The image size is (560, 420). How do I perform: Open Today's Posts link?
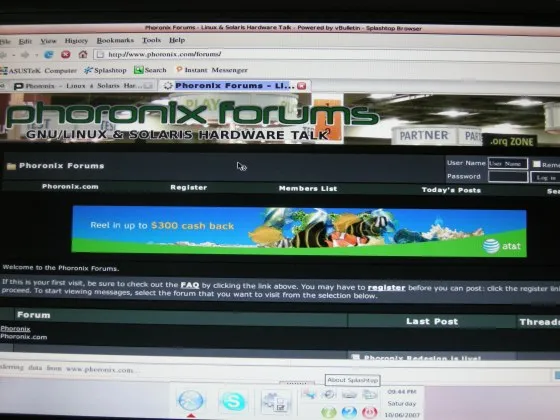pyautogui.click(x=451, y=190)
